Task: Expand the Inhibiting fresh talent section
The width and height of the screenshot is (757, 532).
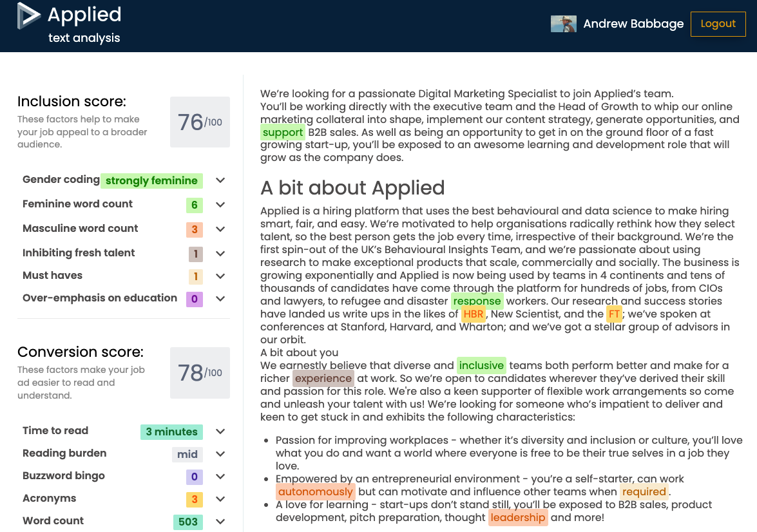Action: tap(220, 253)
